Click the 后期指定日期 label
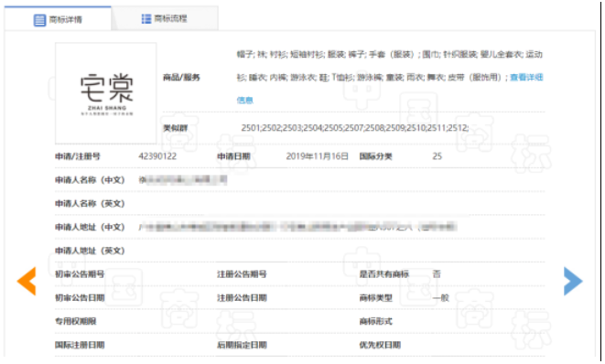Image resolution: width=605 pixels, height=364 pixels. point(242,345)
